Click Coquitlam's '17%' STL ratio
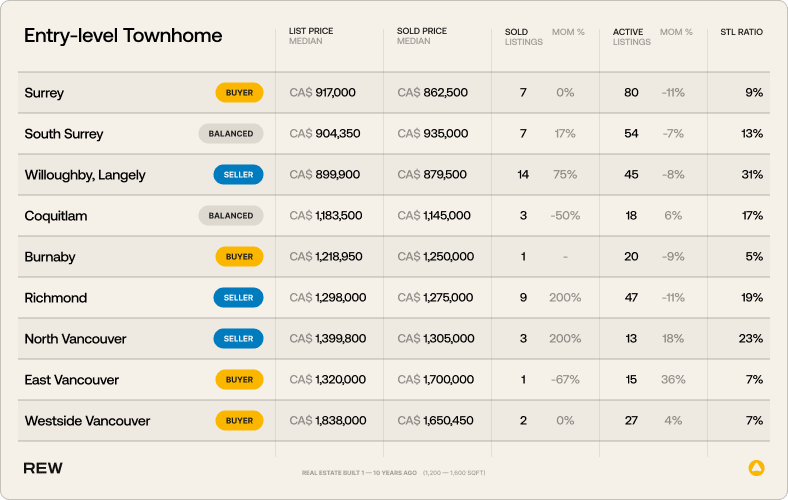The width and height of the screenshot is (788, 500). point(752,216)
